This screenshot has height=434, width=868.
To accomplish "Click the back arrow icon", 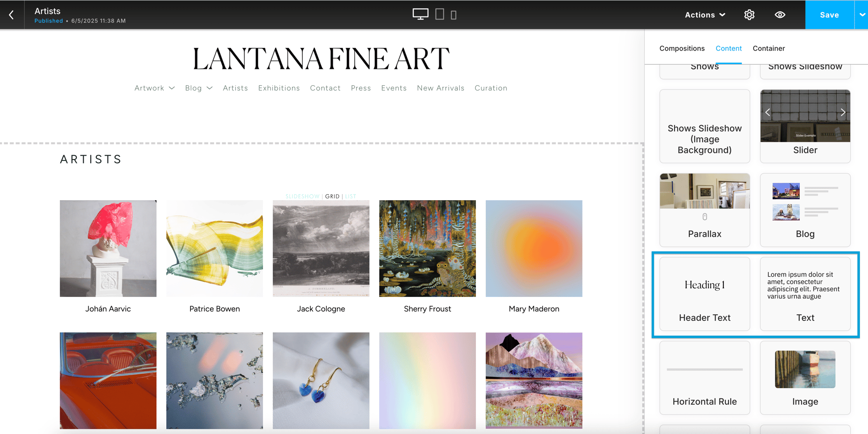I will coord(12,15).
